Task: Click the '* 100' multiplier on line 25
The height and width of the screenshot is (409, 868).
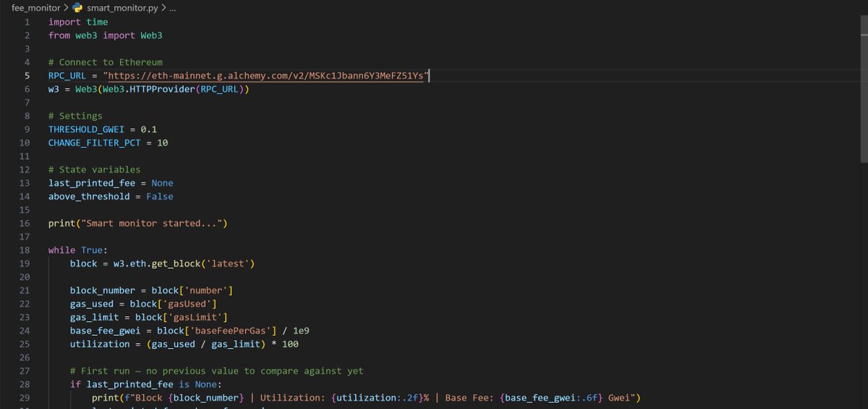Action: [285, 344]
